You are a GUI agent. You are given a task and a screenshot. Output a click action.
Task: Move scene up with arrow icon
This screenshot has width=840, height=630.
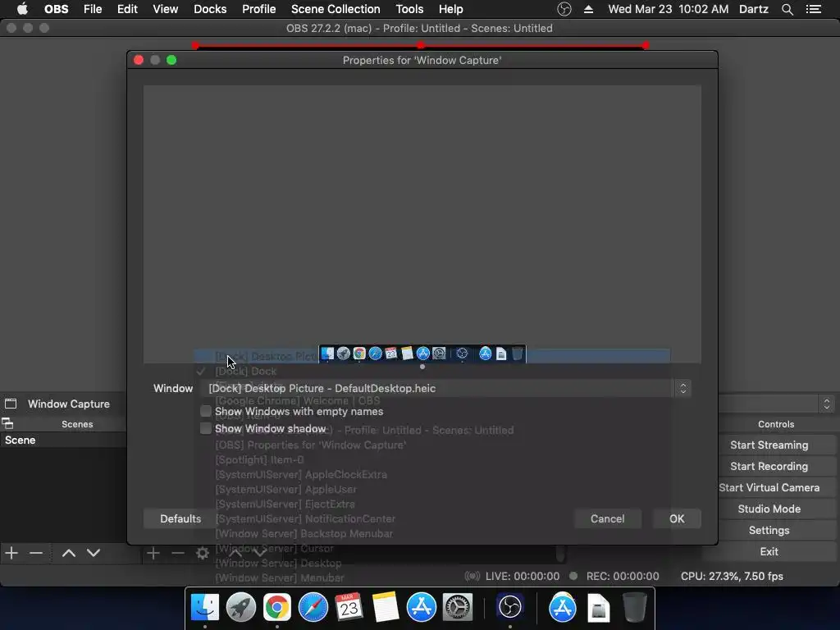69,553
